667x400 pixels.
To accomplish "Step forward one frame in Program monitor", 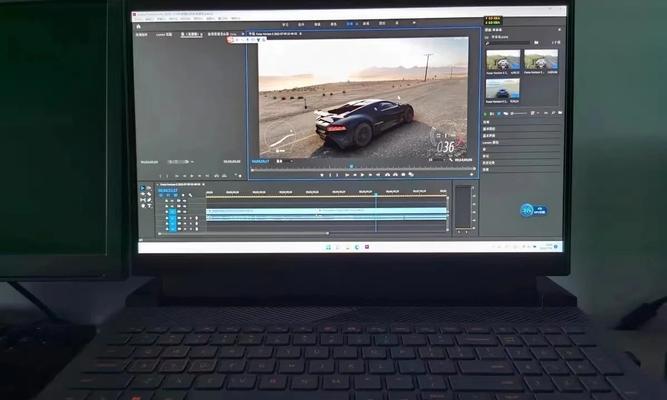I will [x=370, y=175].
